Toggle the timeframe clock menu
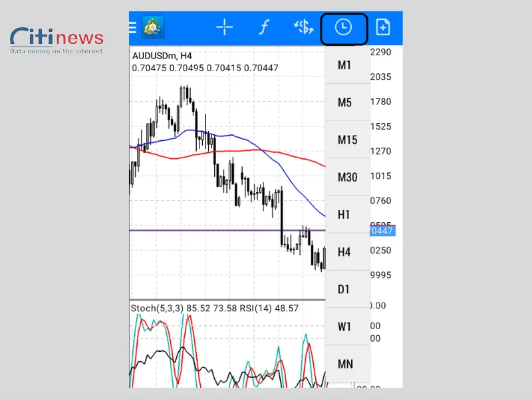 (343, 27)
